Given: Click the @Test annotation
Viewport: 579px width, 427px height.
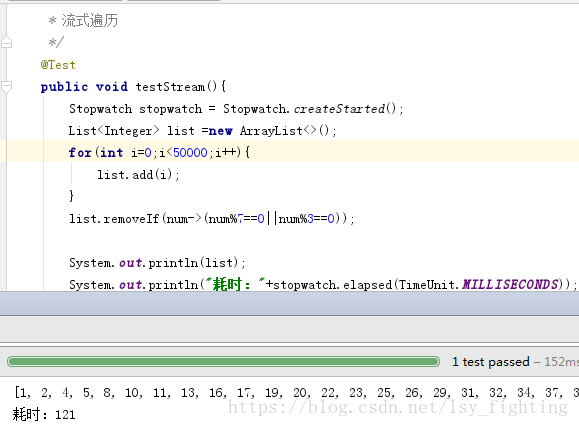Looking at the screenshot, I should (58, 65).
